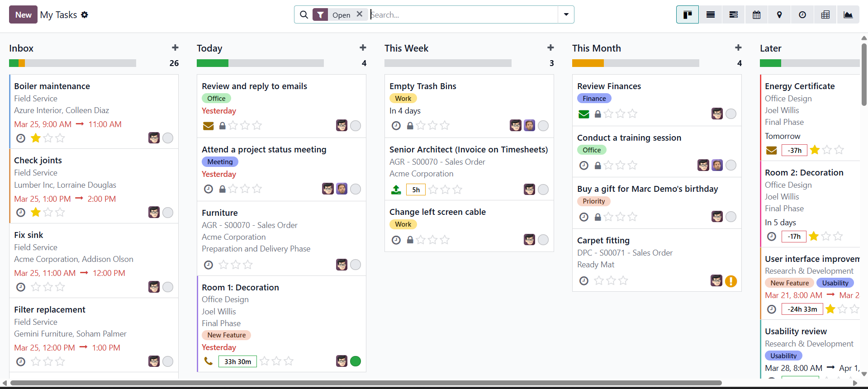The height and width of the screenshot is (389, 868).
Task: Click clock icon on Furniture card
Action: pos(209,265)
